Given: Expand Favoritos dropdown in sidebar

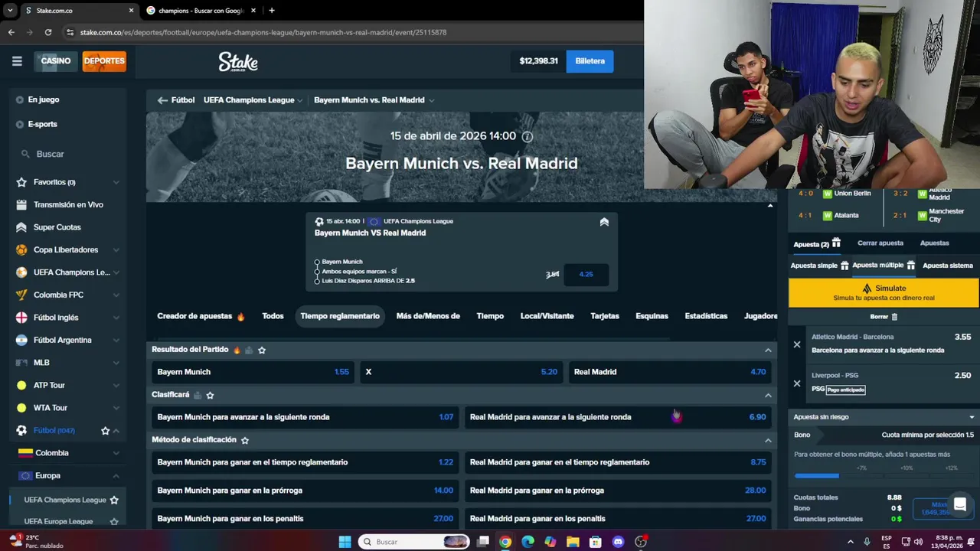Looking at the screenshot, I should 116,182.
